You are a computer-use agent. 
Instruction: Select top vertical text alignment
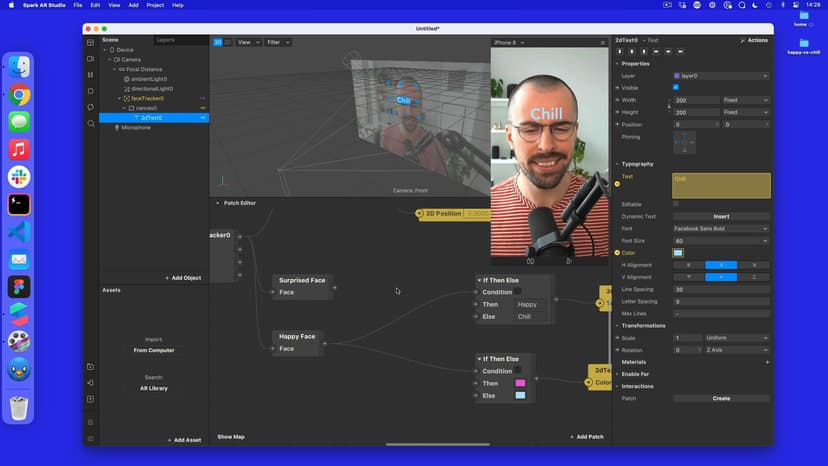coord(689,277)
